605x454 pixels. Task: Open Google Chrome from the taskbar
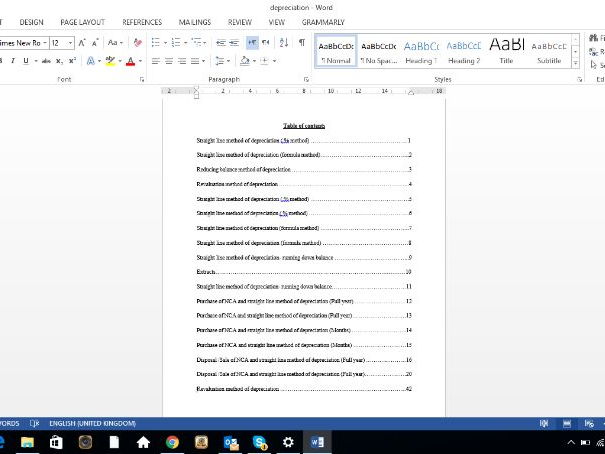[172, 441]
